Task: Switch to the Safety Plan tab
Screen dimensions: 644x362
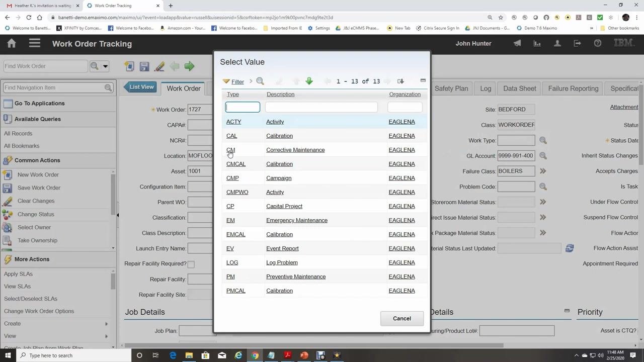Action: (451, 88)
